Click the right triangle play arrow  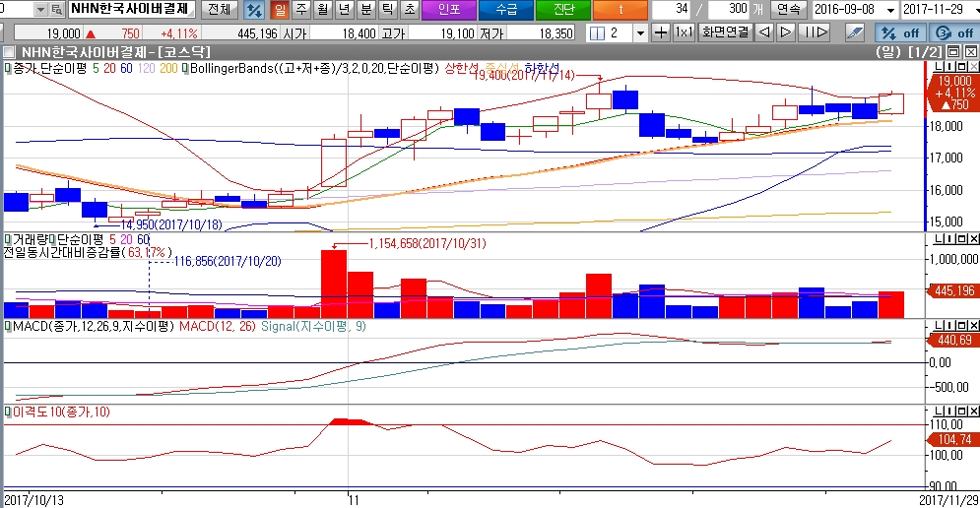tap(785, 32)
